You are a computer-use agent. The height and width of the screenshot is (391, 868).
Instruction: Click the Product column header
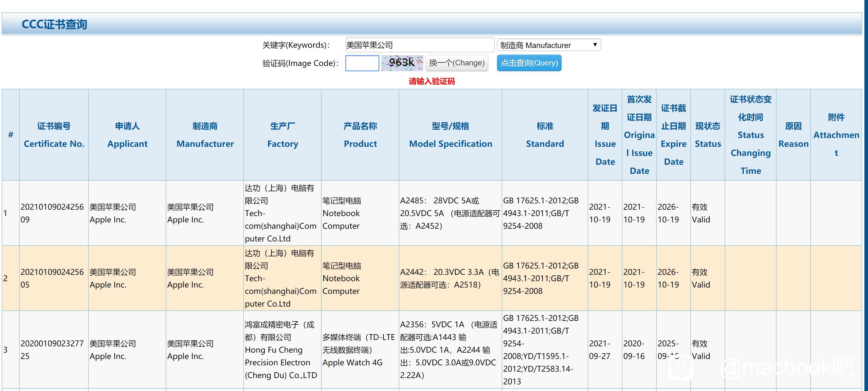tap(360, 135)
